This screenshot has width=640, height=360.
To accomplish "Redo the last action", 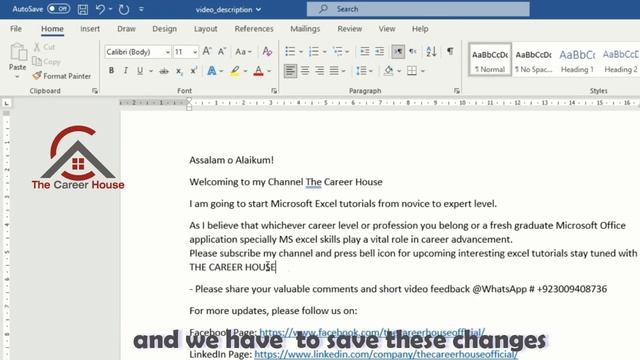I will pyautogui.click(x=124, y=9).
